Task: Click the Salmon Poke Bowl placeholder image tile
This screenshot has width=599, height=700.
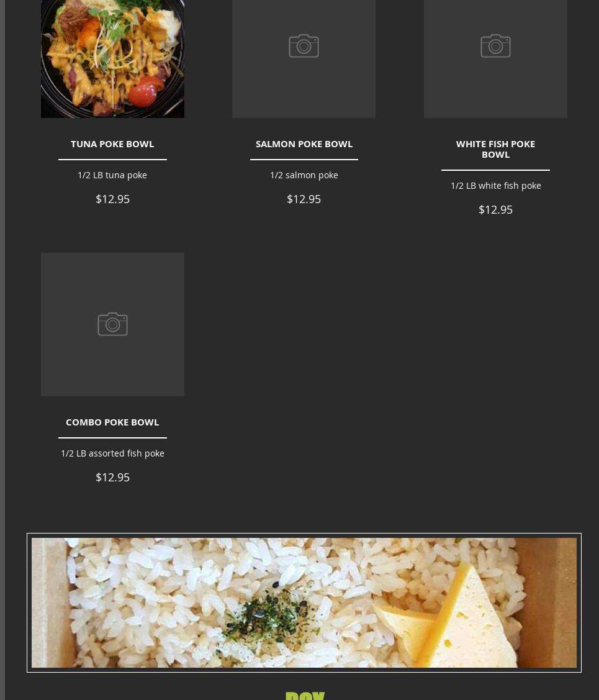Action: click(304, 59)
